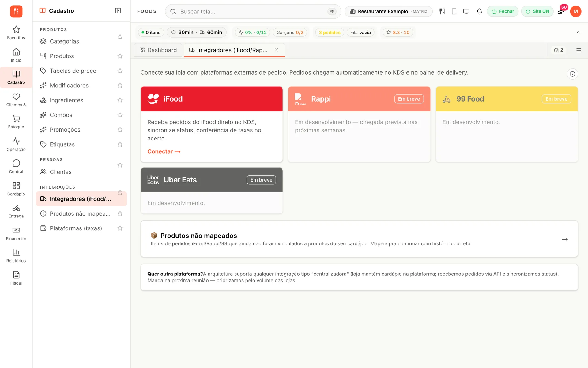
Task: Open the Restaurante Exemplo store selector
Action: pyautogui.click(x=388, y=11)
